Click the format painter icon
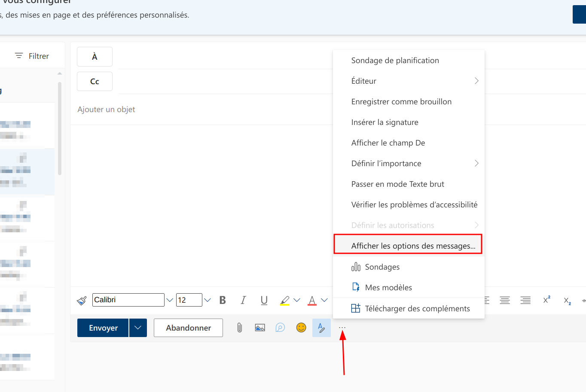This screenshot has width=586, height=392. 82,301
